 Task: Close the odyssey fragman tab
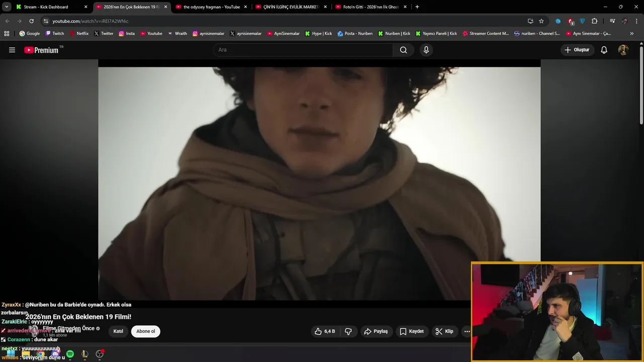point(246,7)
